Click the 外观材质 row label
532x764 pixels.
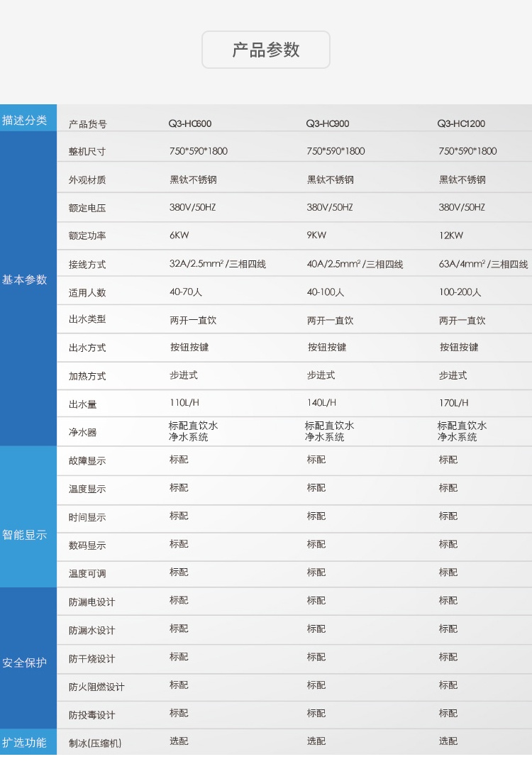tap(87, 179)
